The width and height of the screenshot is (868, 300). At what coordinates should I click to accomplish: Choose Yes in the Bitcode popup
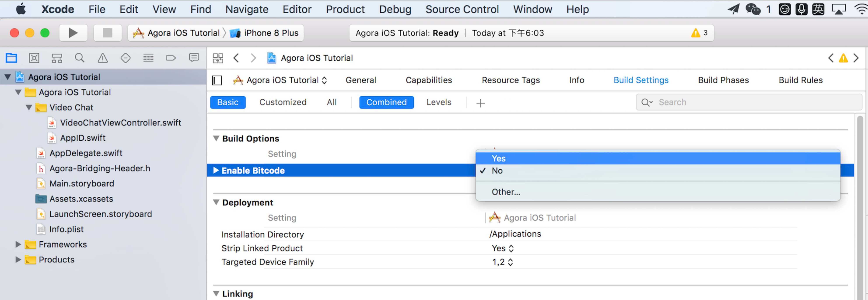click(657, 158)
